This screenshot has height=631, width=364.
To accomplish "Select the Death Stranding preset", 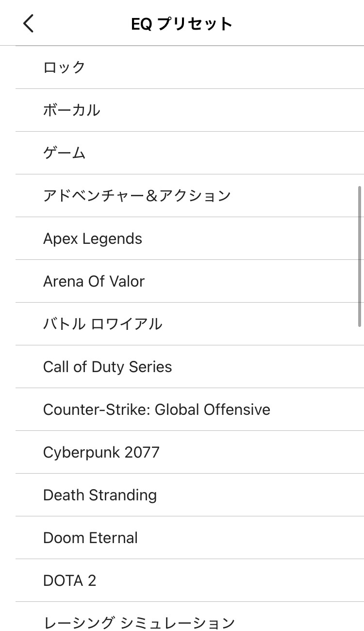I will 100,495.
